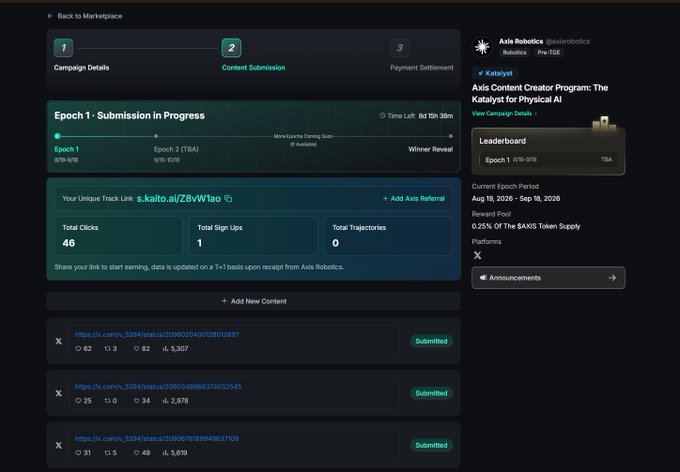Open step 1 Campaign Details

[63, 48]
